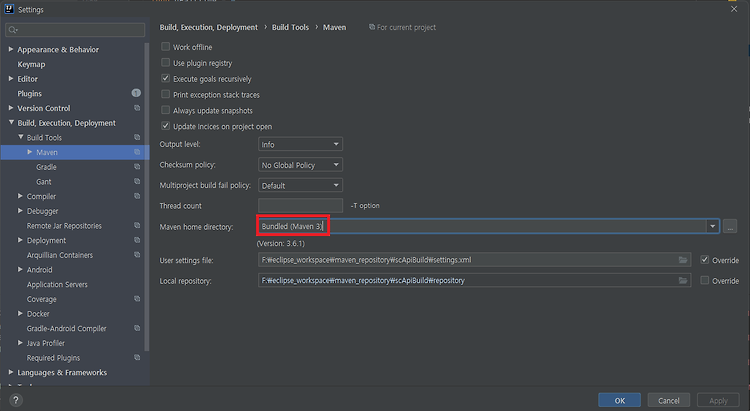Uncheck Execute goals recursively
Viewport: 750px width, 411px height.
(165, 78)
